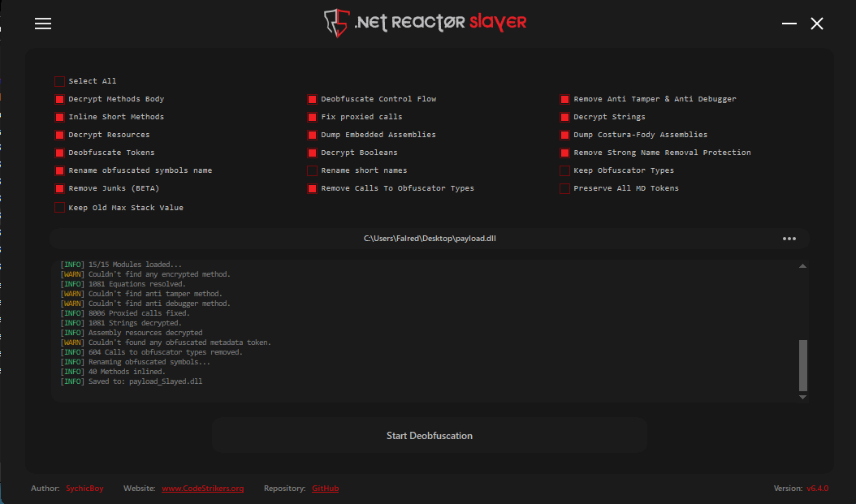Enable Keep Obfuscator Types
Image resolution: width=856 pixels, height=504 pixels.
[x=564, y=170]
